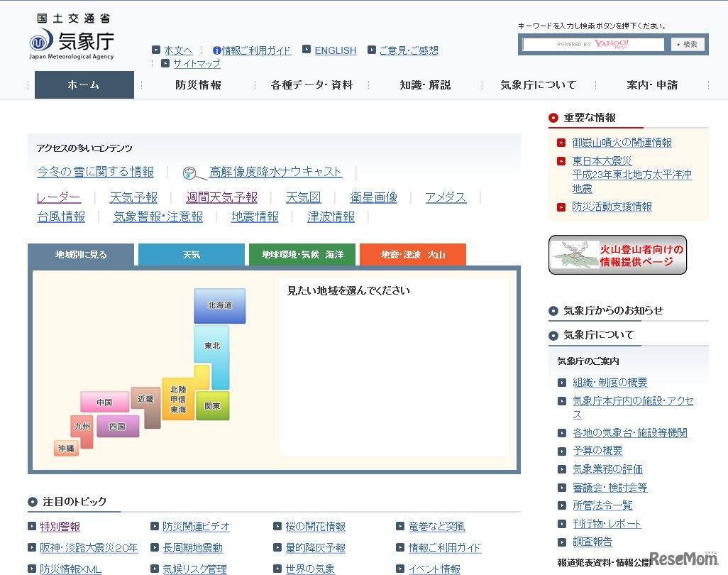
Task: Open the 知識・解説 menu
Action: click(x=425, y=84)
